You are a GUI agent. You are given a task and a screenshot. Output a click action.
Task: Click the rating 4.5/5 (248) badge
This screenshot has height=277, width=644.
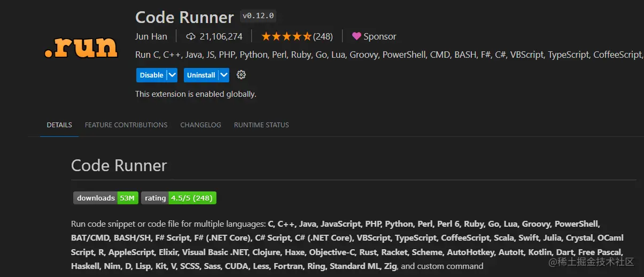click(x=179, y=198)
